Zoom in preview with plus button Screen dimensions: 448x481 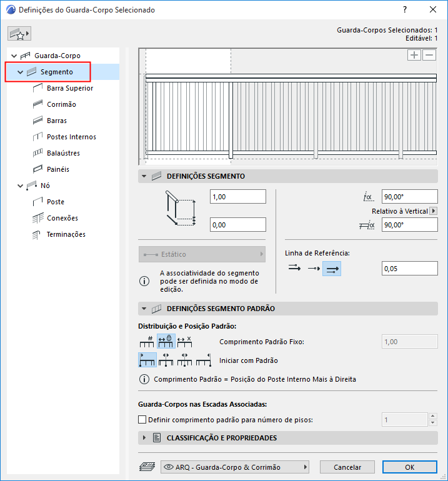coord(414,55)
